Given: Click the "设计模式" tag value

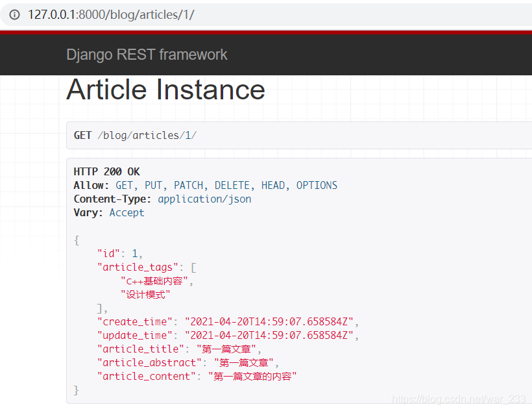Looking at the screenshot, I should (x=145, y=295).
